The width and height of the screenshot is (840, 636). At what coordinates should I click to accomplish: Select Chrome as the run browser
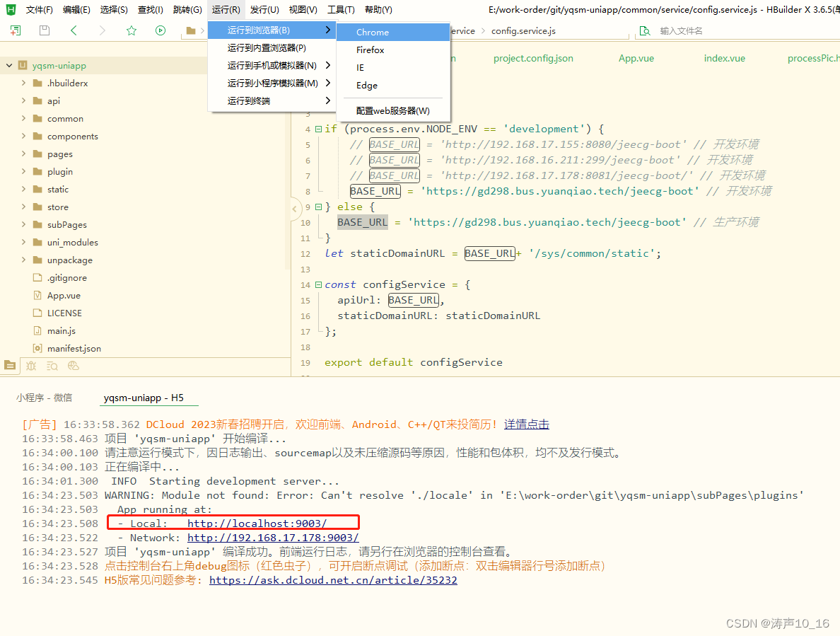coord(374,32)
